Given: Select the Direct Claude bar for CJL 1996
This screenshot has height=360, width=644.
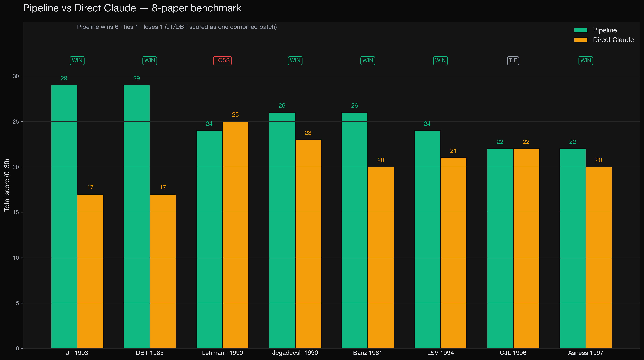Looking at the screenshot, I should coord(526,250).
